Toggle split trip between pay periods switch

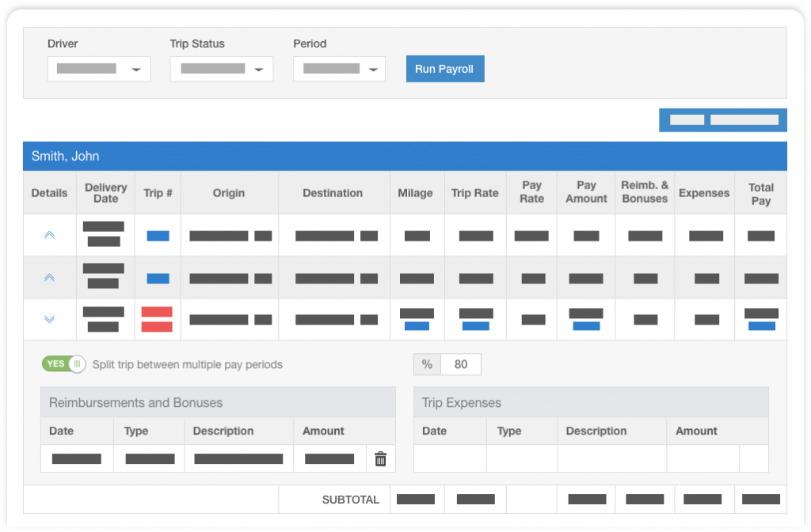[x=63, y=364]
